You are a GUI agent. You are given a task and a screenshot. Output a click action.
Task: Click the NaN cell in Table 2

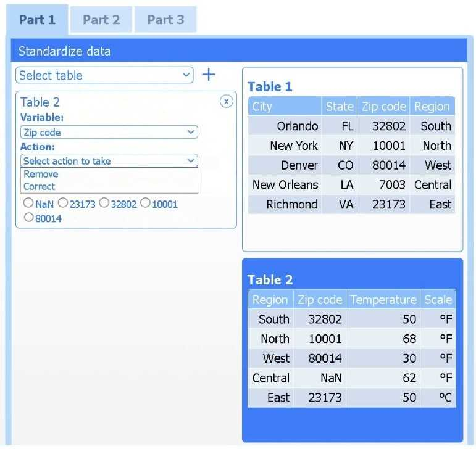tap(321, 378)
